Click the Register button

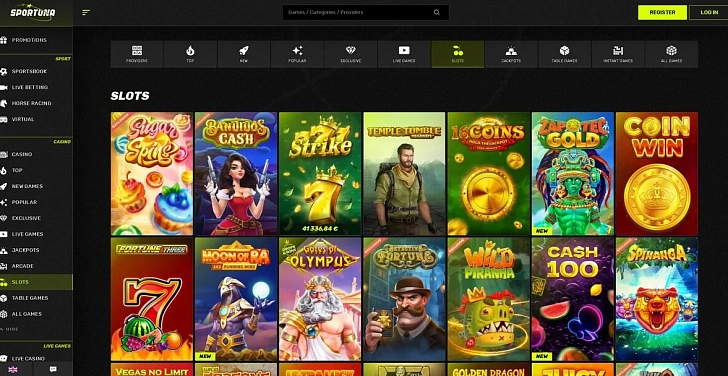point(662,13)
